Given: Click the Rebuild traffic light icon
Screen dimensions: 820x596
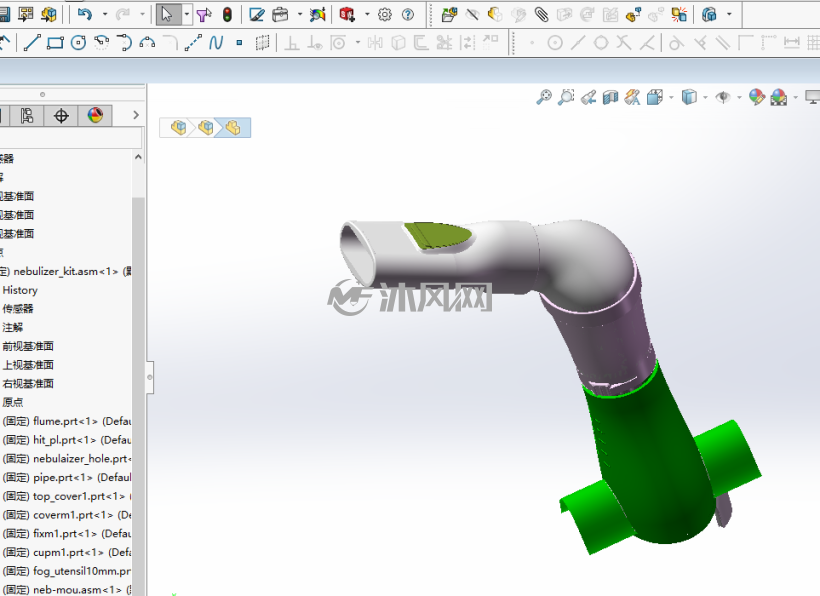Looking at the screenshot, I should (x=227, y=15).
